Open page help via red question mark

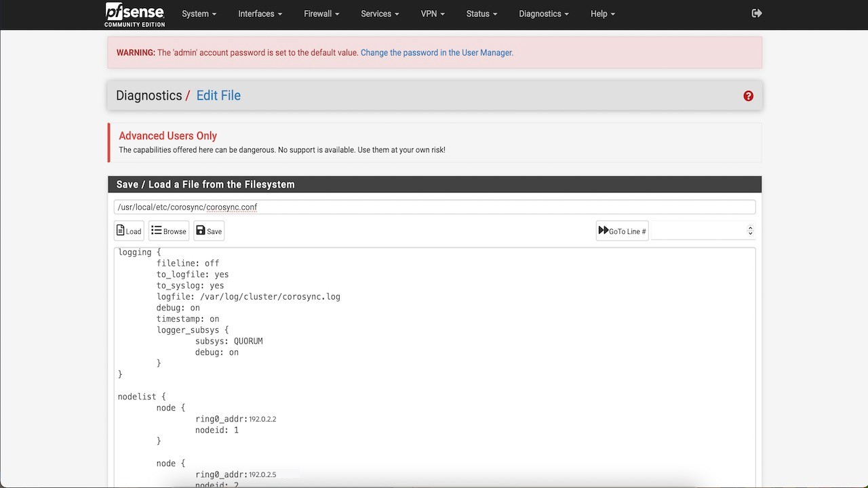(748, 96)
